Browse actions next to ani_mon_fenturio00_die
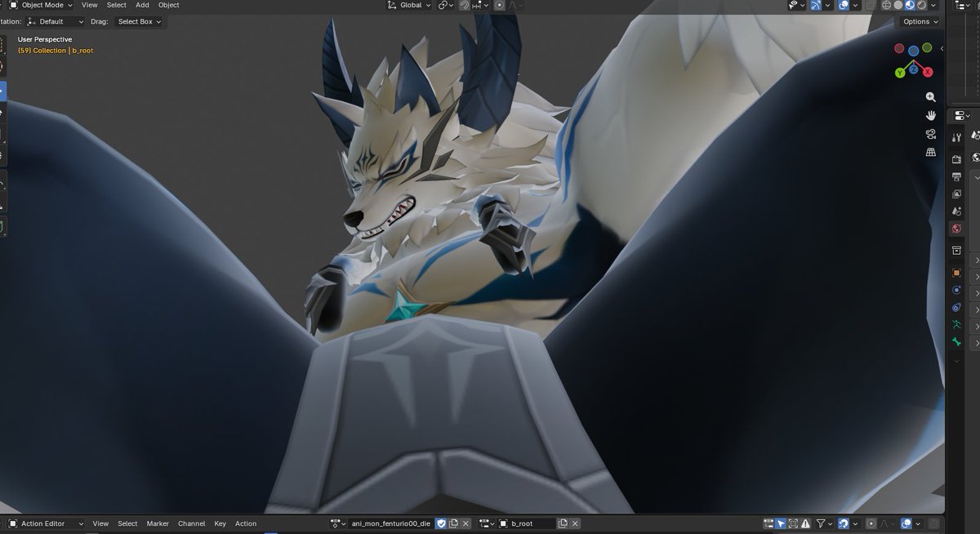Image resolution: width=980 pixels, height=534 pixels. 337,523
